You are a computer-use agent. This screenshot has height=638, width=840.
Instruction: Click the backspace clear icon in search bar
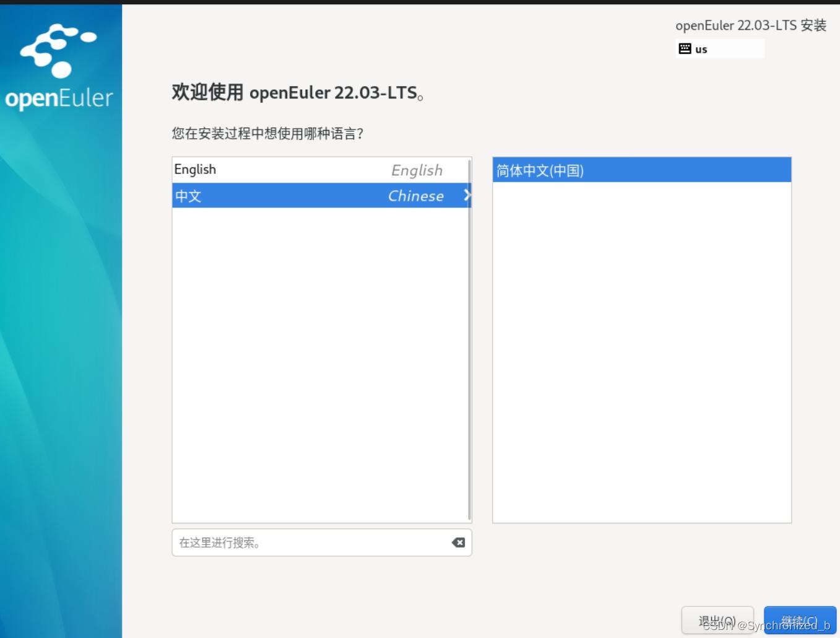(x=458, y=543)
